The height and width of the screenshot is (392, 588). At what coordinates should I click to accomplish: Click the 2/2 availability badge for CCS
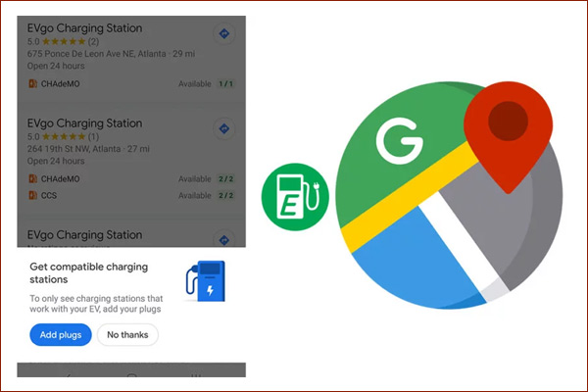[225, 195]
